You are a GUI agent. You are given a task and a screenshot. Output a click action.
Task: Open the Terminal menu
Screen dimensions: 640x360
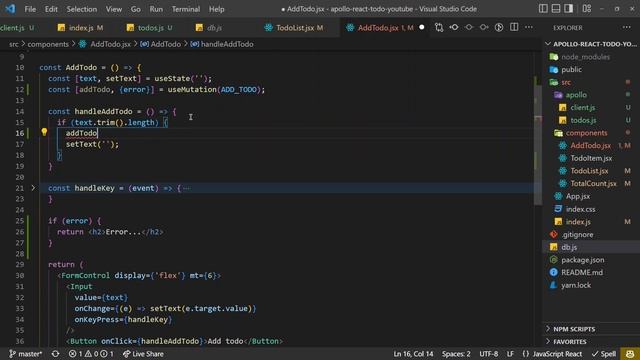[x=186, y=9]
